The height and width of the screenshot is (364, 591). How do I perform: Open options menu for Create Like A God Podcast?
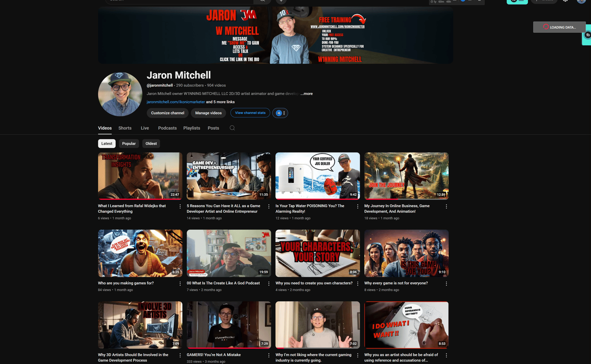(269, 284)
